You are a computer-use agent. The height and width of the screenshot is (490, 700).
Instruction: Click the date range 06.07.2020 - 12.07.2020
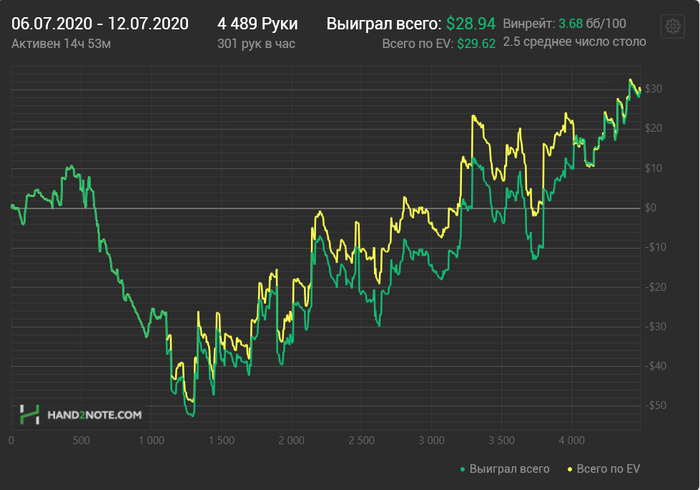coord(100,24)
